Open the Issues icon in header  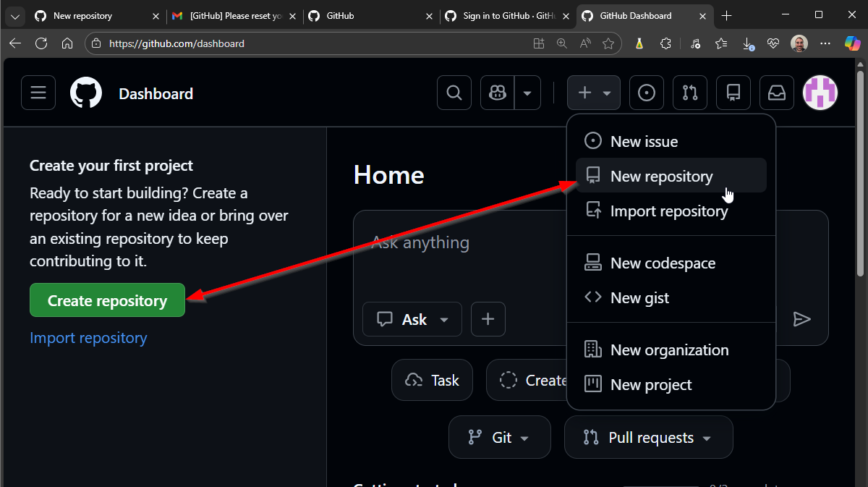[x=647, y=93]
